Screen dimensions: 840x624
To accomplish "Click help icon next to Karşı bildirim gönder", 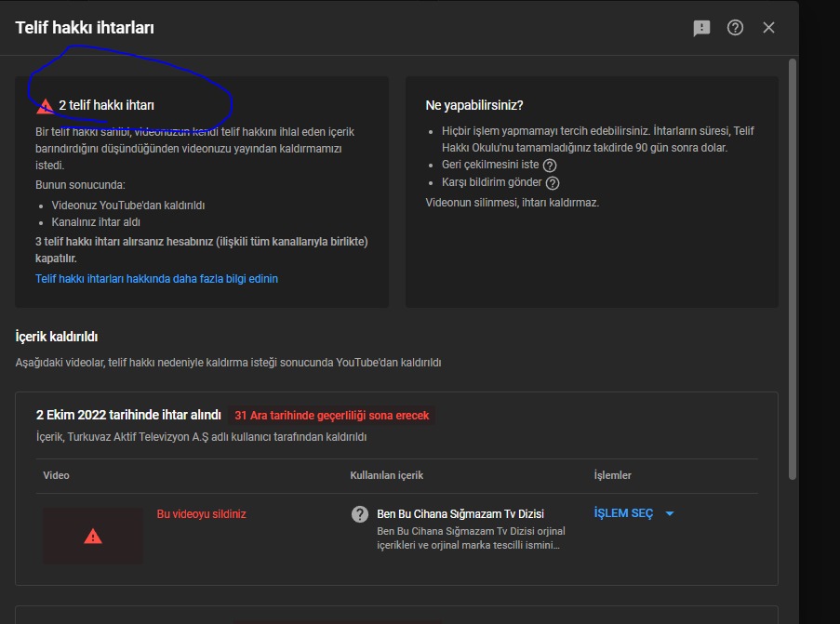I will 553,183.
